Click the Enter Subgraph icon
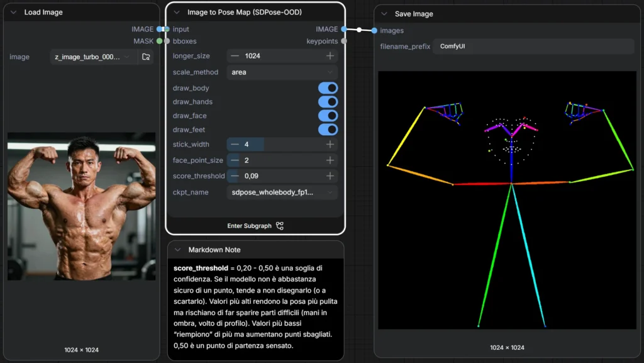 pos(280,226)
